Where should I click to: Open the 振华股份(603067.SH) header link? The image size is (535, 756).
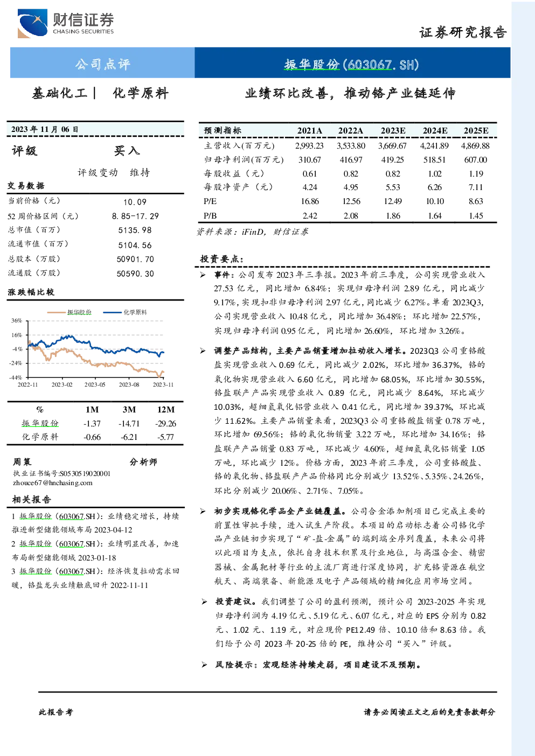point(351,65)
